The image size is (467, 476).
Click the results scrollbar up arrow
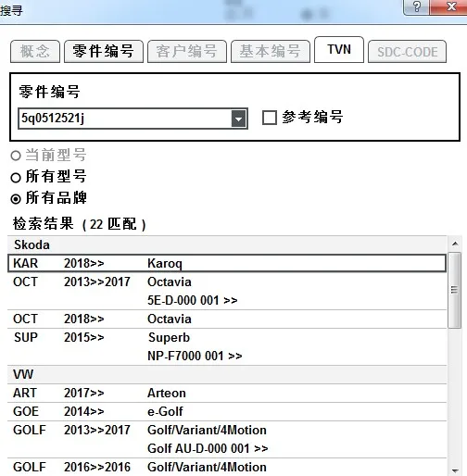point(455,244)
